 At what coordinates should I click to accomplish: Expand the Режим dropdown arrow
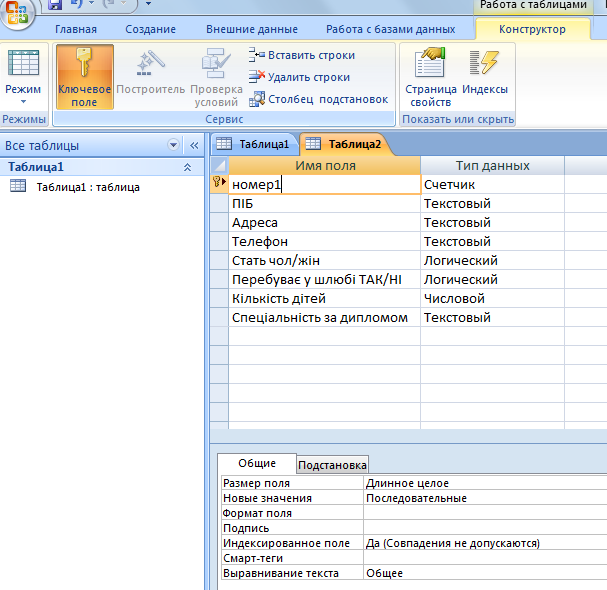pos(23,101)
